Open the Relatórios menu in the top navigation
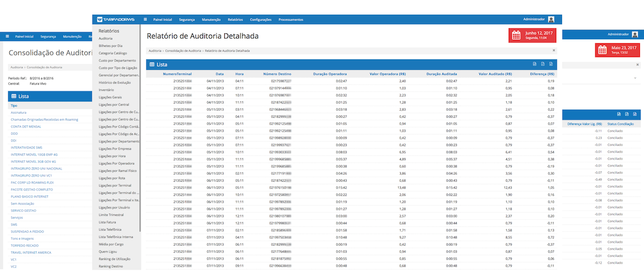 pos(235,19)
